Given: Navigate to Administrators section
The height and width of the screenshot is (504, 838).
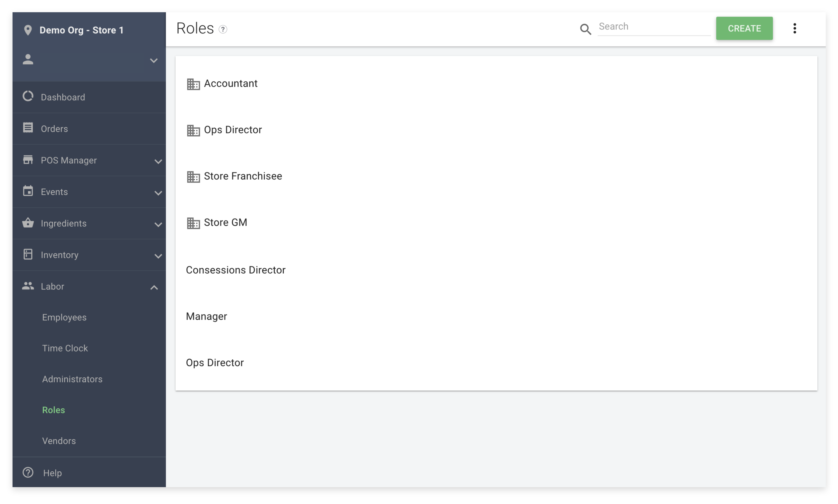Looking at the screenshot, I should (72, 379).
